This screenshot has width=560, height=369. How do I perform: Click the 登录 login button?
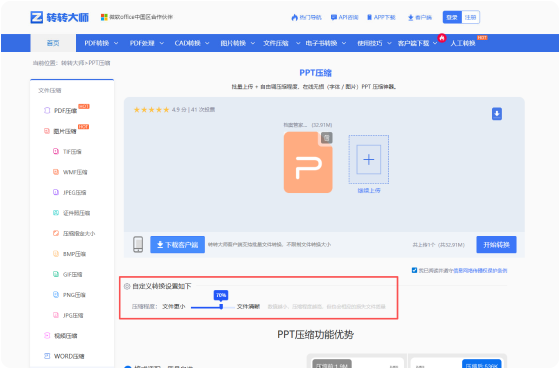click(x=452, y=17)
